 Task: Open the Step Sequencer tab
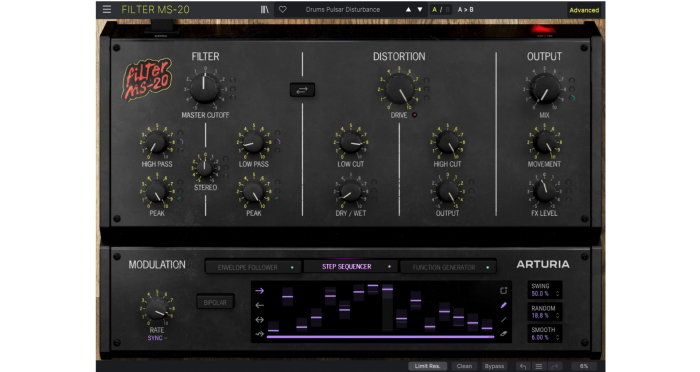coord(351,267)
